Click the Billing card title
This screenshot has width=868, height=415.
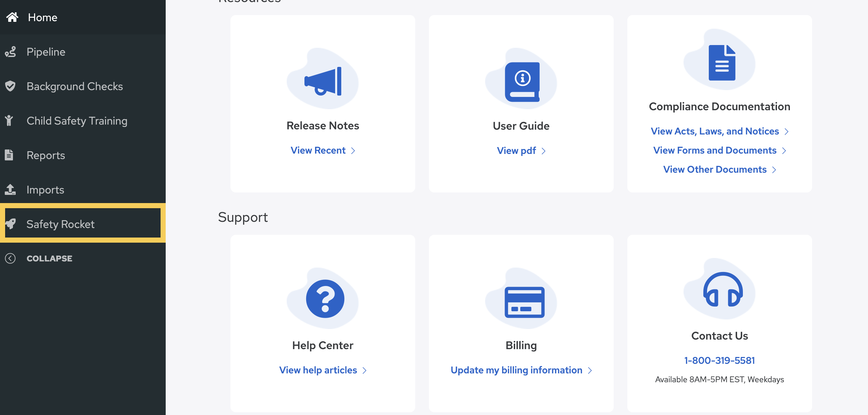[x=521, y=345]
